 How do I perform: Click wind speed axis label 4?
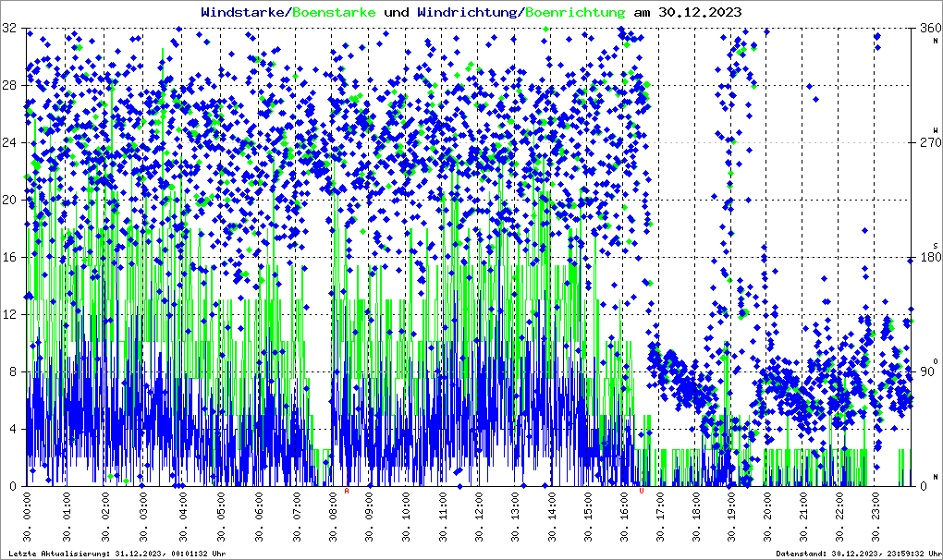click(13, 429)
